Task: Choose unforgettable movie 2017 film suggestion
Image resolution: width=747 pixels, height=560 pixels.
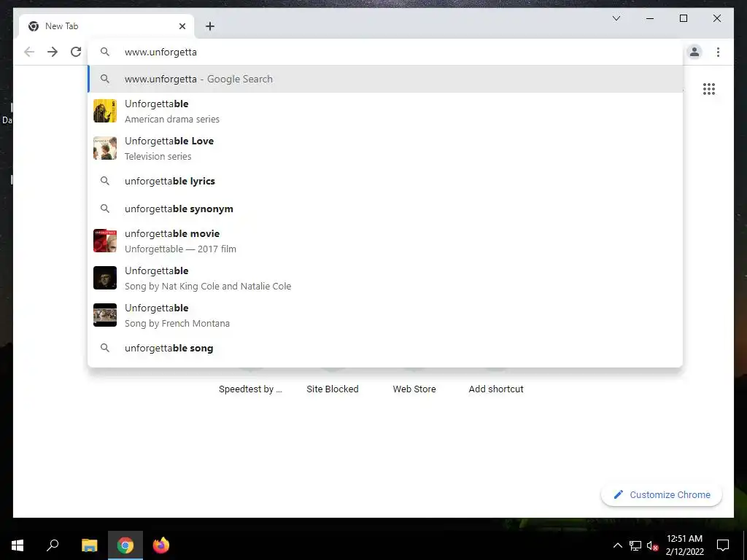Action: pyautogui.click(x=385, y=241)
